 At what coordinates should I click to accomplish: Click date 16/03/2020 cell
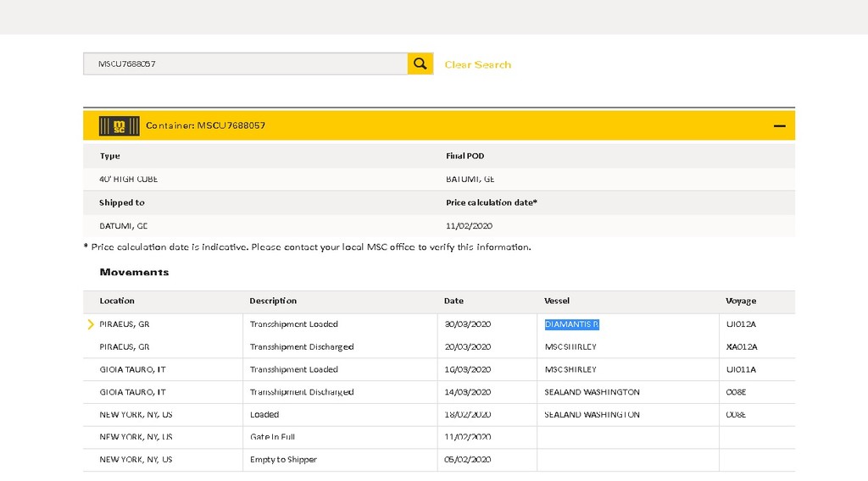(468, 369)
